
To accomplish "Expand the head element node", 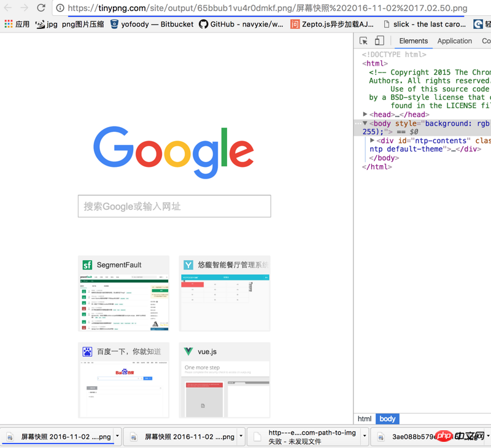I will tap(365, 114).
